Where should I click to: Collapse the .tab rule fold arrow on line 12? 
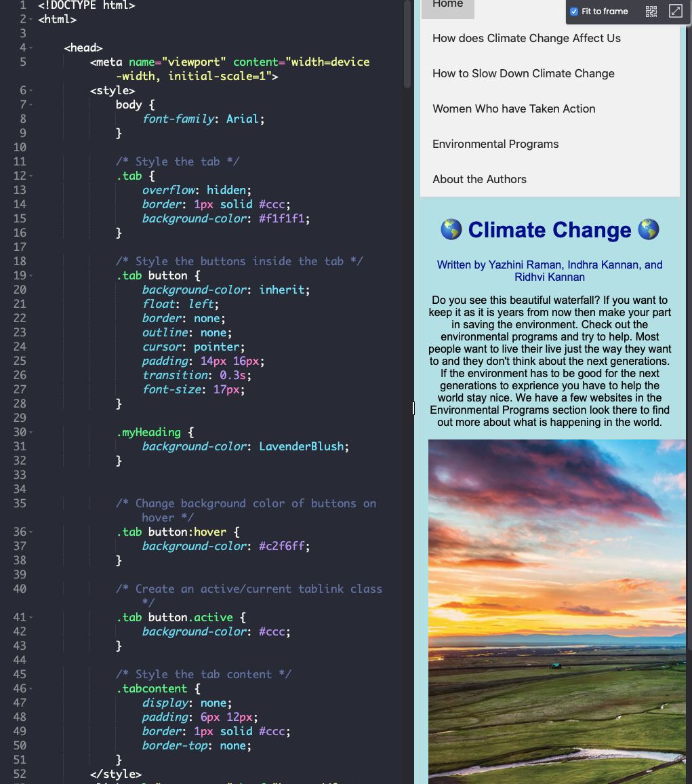pyautogui.click(x=31, y=176)
